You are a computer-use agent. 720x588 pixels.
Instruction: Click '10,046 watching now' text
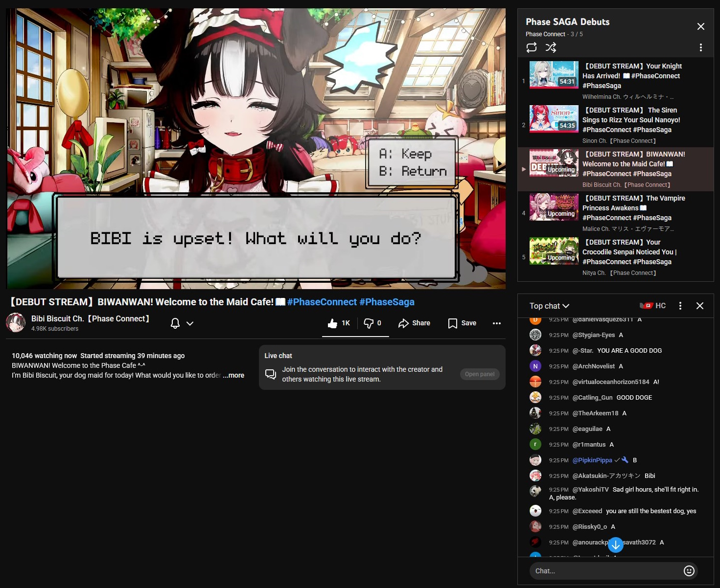pyautogui.click(x=45, y=356)
